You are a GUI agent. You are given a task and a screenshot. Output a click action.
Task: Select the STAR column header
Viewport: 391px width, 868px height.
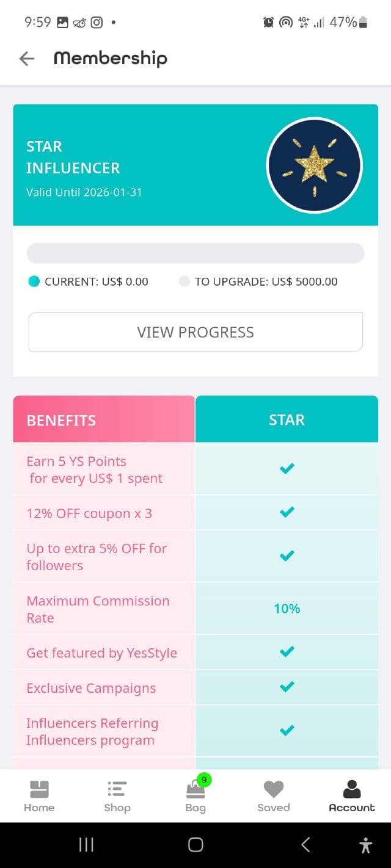point(287,420)
